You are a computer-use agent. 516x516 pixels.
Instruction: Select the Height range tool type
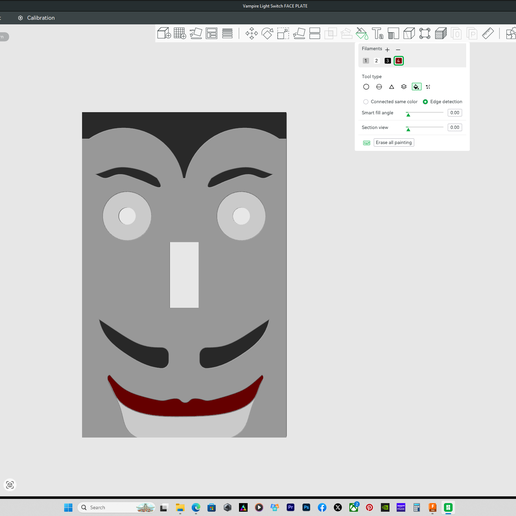(x=404, y=87)
